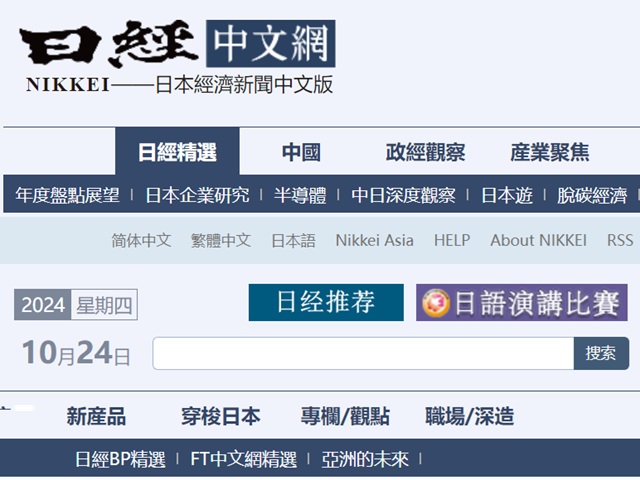The image size is (640, 480).
Task: Open 日經BP精選 link
Action: [120, 459]
